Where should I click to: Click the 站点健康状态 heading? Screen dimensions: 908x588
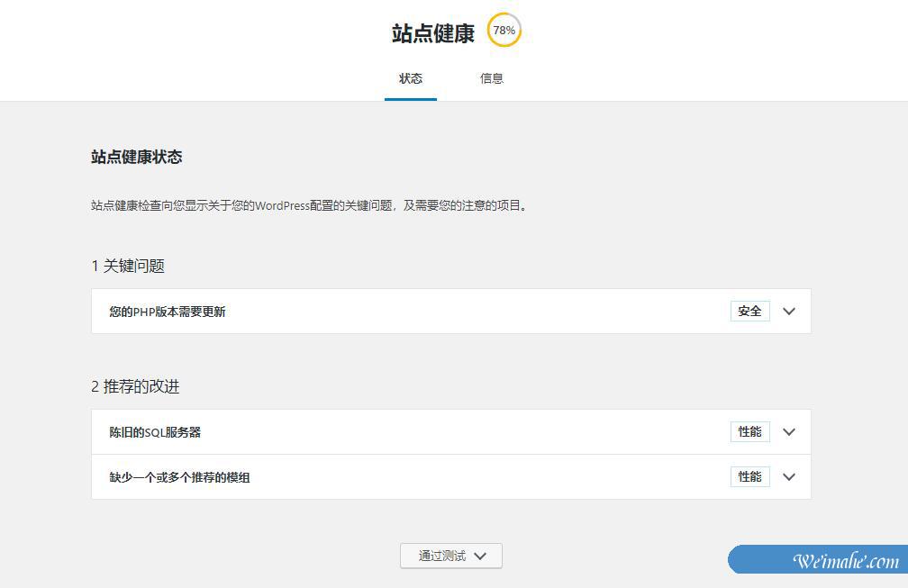[136, 157]
